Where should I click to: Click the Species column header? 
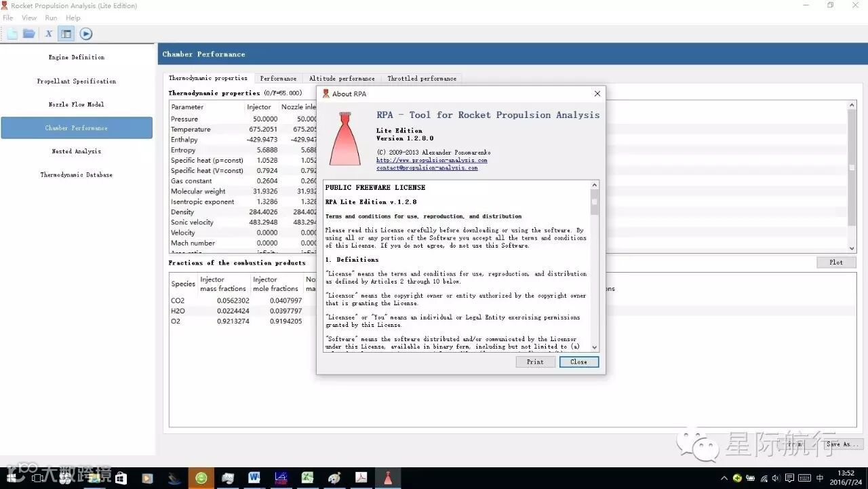pyautogui.click(x=183, y=284)
